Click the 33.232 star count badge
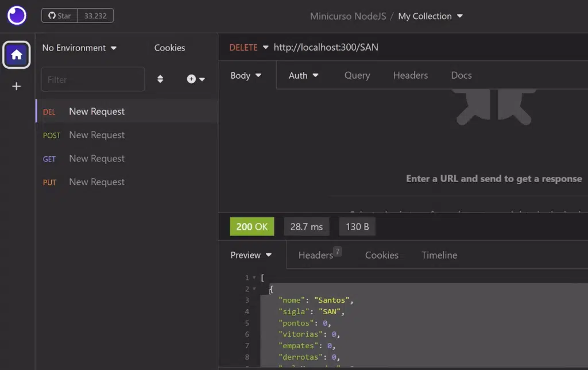 tap(95, 16)
